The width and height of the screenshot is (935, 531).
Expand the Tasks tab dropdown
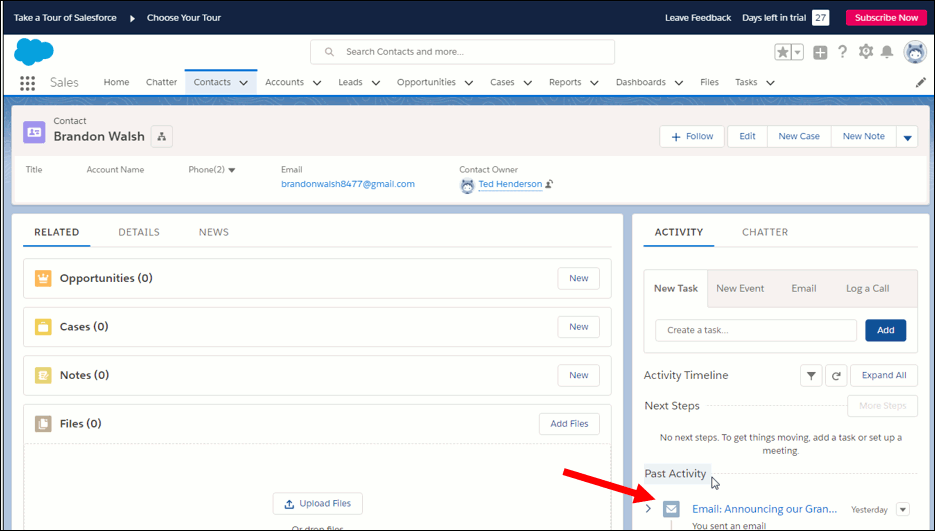[770, 83]
